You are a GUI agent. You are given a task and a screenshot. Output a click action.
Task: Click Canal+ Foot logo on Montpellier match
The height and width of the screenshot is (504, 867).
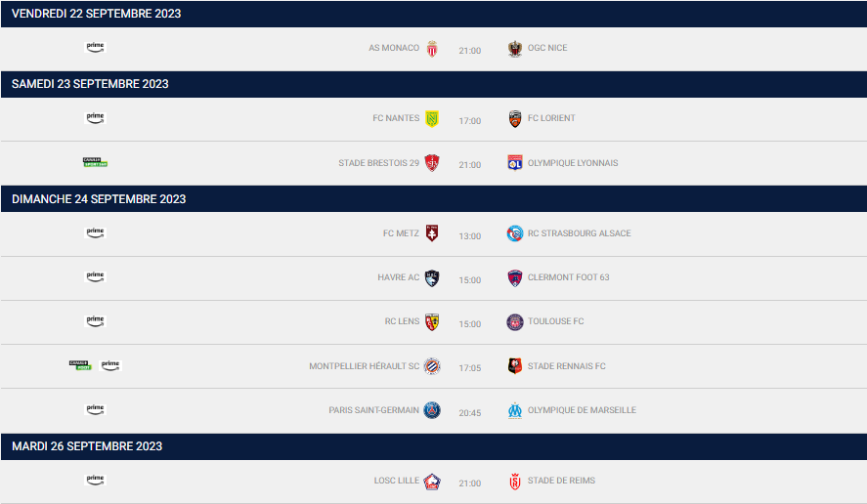click(x=80, y=364)
